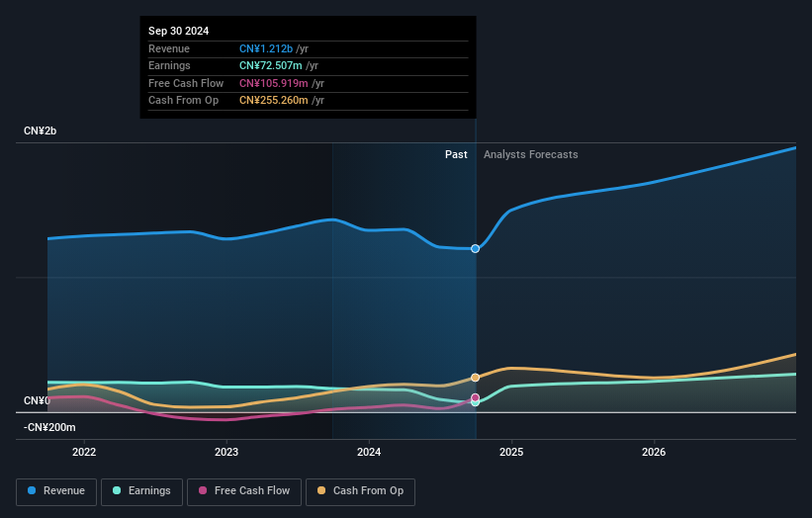Click Revenue value CN¥1.212b in tooltip
The image size is (812, 518).
point(266,49)
